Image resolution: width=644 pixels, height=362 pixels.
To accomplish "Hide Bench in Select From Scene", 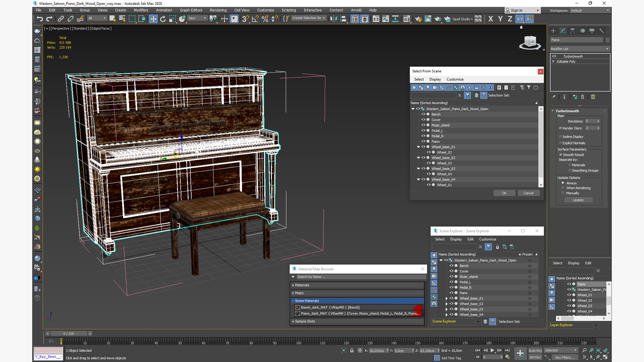I will 423,114.
